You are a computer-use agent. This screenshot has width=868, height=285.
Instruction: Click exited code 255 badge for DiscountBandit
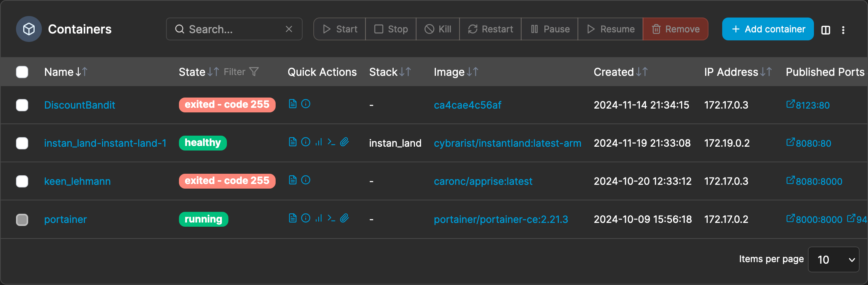tap(227, 105)
